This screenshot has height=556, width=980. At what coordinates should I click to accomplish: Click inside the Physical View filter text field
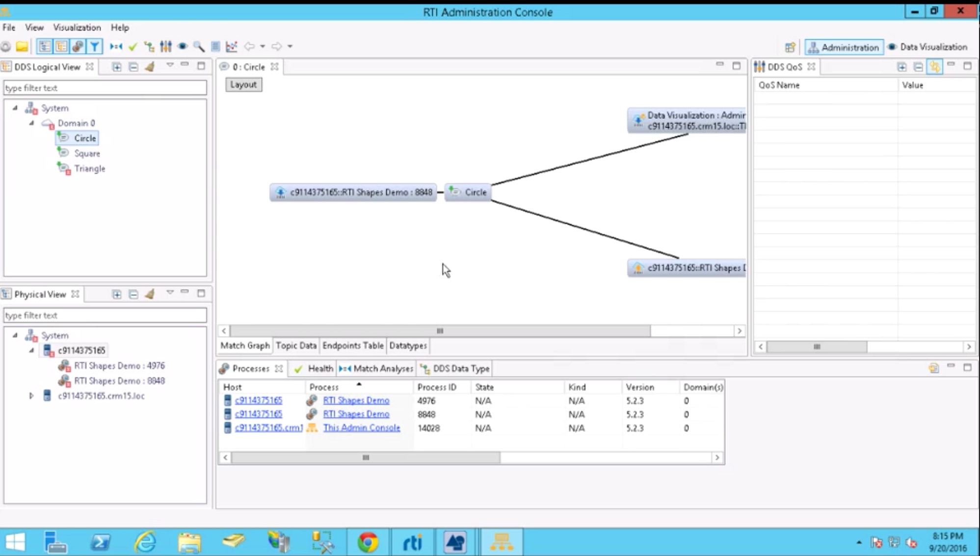click(x=105, y=315)
